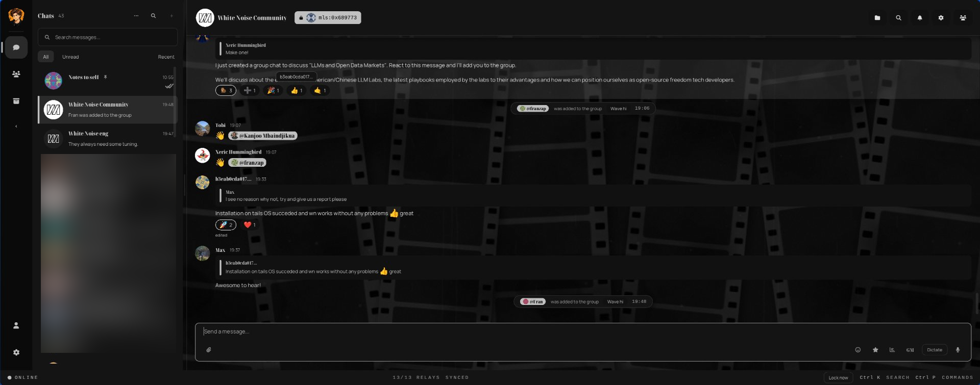Click the GM quick message button
980x385 pixels.
click(910, 350)
